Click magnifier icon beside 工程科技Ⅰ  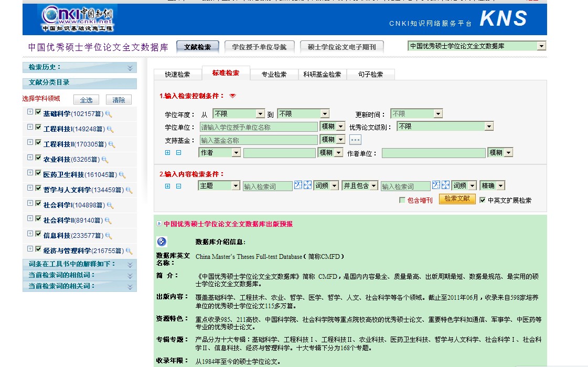click(110, 129)
